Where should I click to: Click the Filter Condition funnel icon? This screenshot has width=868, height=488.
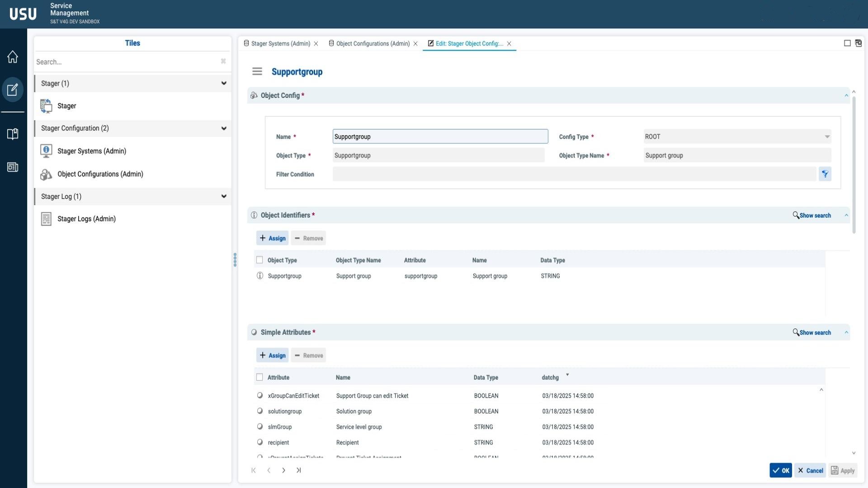[x=825, y=174]
